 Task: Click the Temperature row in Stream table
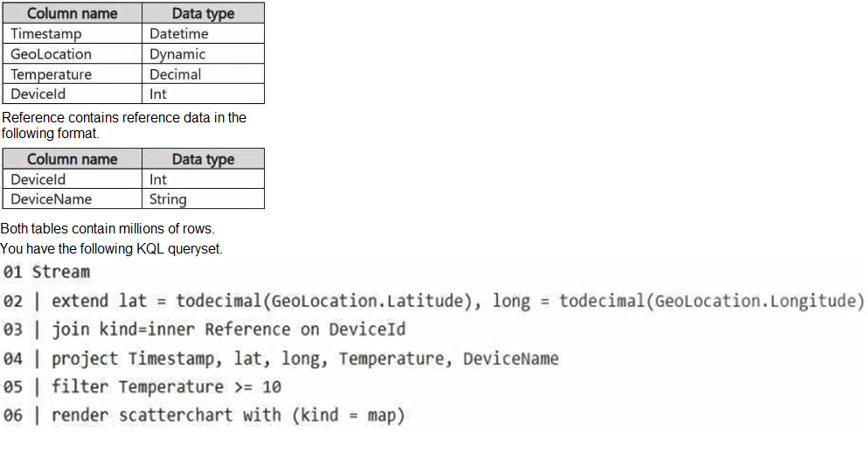(x=134, y=73)
